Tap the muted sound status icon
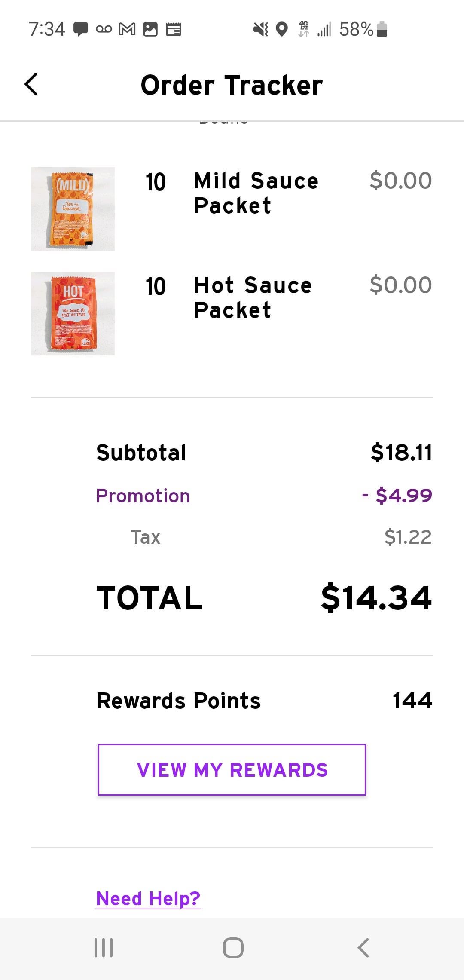Viewport: 464px width, 980px height. [260, 29]
